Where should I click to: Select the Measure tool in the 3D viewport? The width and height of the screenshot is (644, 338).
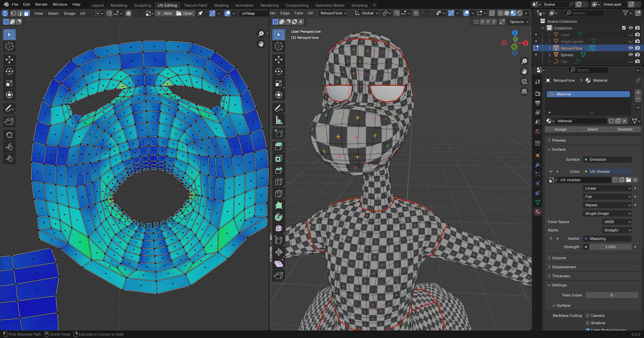tap(279, 120)
